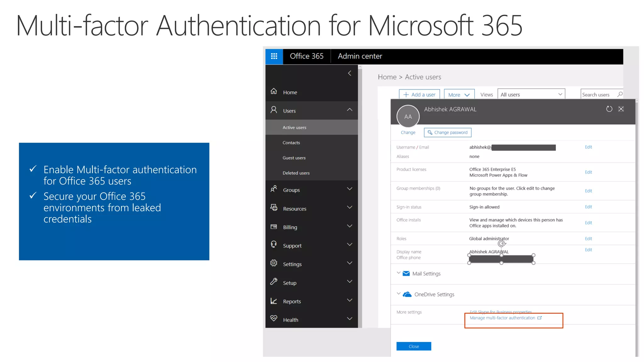
Task: Click the user panel vertical scrollbar
Action: point(637,228)
